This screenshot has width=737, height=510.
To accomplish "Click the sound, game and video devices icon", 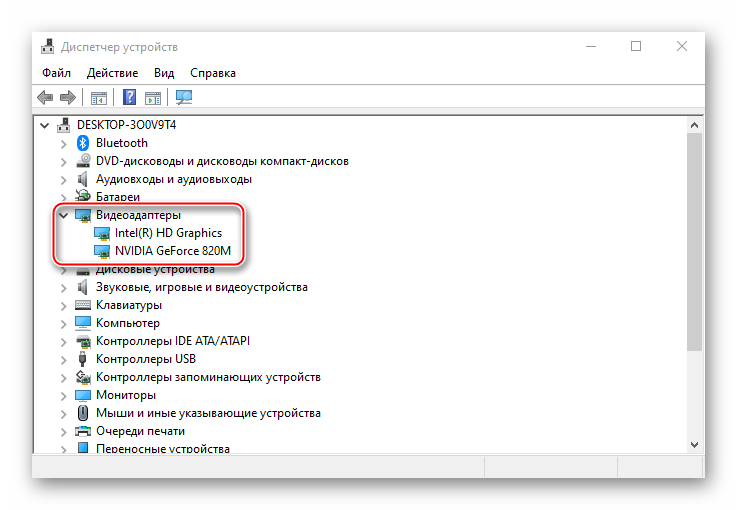I will 82,287.
